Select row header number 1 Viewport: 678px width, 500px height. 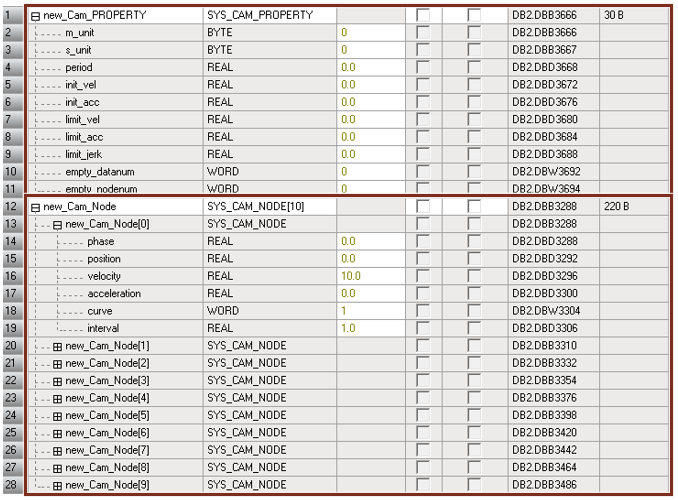tap(12, 16)
